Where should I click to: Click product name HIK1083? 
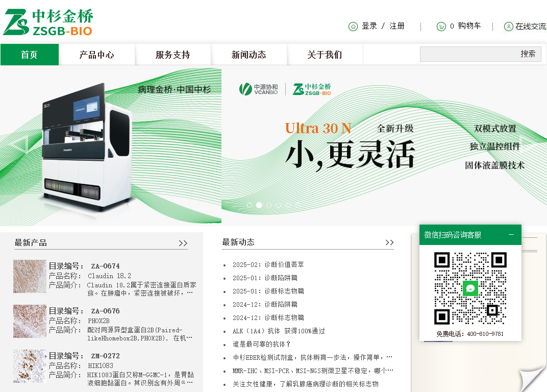click(x=101, y=366)
